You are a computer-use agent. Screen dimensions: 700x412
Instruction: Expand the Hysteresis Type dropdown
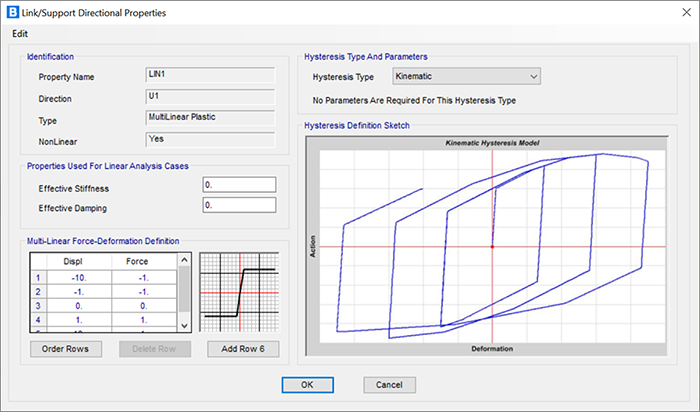465,76
